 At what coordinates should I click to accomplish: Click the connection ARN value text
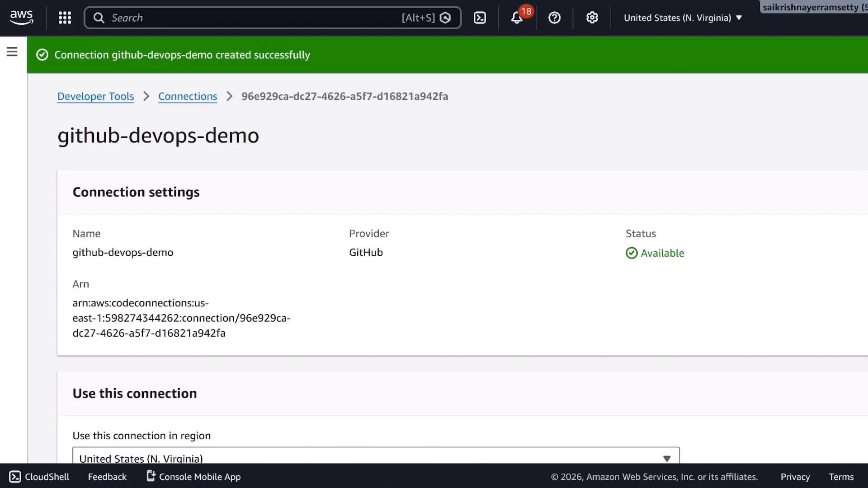point(181,318)
